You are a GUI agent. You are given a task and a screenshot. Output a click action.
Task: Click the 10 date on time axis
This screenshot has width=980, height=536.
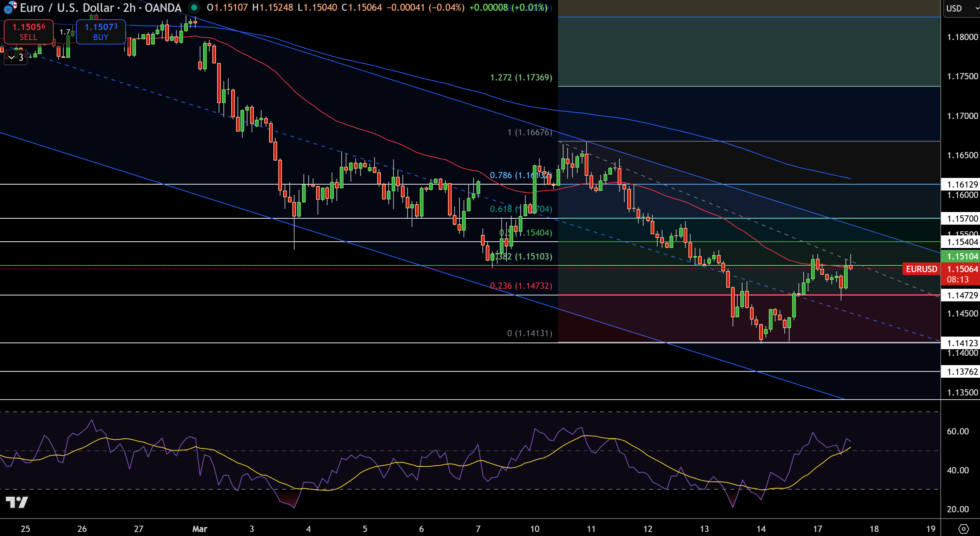coord(535,529)
